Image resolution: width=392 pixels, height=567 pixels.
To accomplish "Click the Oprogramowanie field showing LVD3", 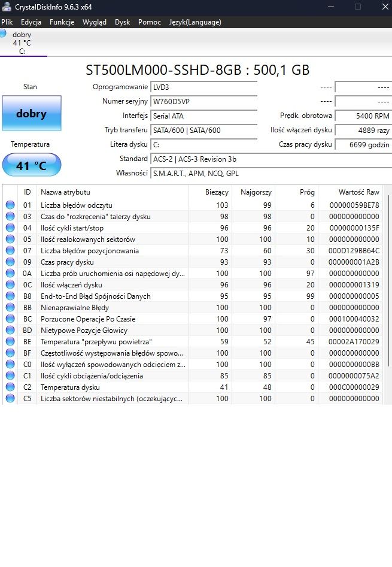I will pos(203,87).
